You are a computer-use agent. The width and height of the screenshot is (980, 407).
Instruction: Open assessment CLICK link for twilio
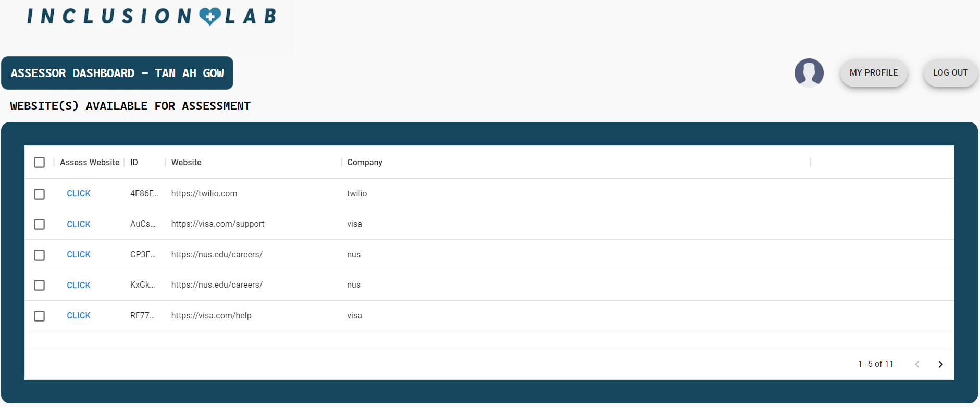click(x=79, y=193)
